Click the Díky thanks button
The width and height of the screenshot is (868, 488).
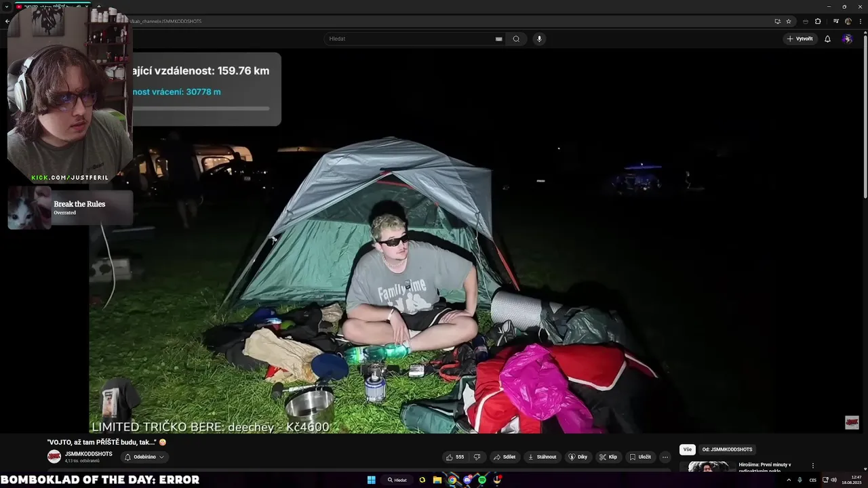[578, 457]
